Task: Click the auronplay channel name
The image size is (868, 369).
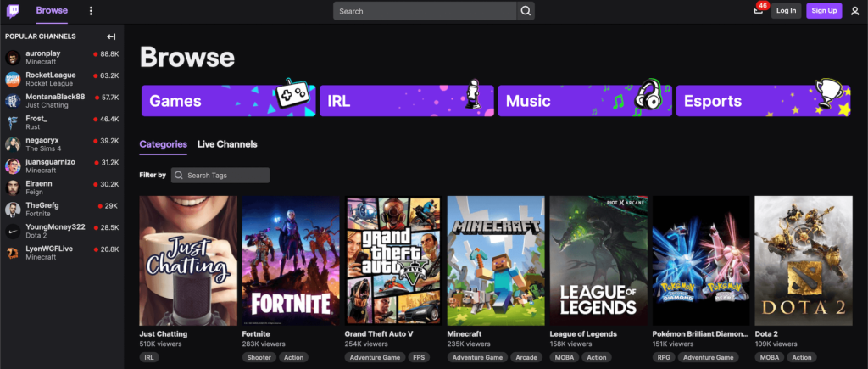Action: (43, 53)
